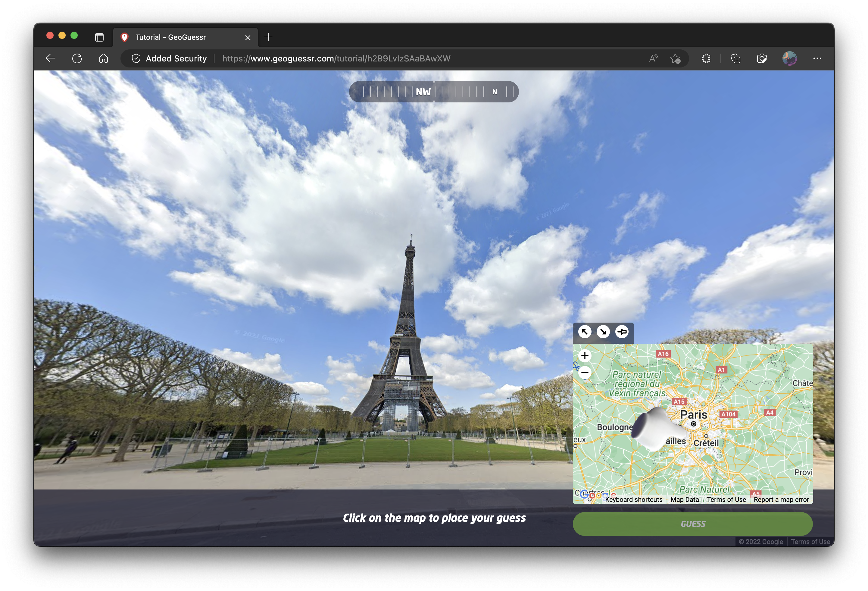The height and width of the screenshot is (591, 868).
Task: Click the compass bar at top
Action: 434,92
